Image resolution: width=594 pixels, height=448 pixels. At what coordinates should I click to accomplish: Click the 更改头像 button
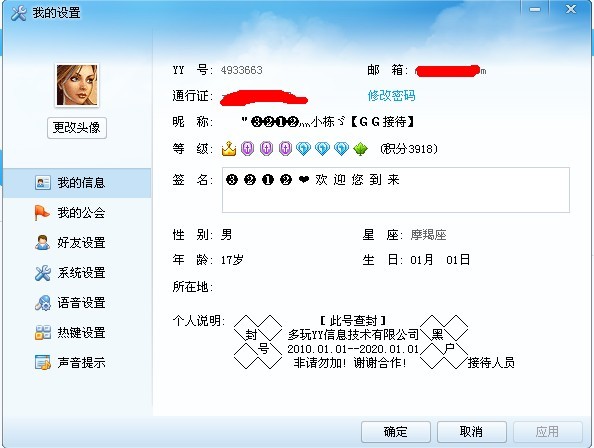click(77, 128)
